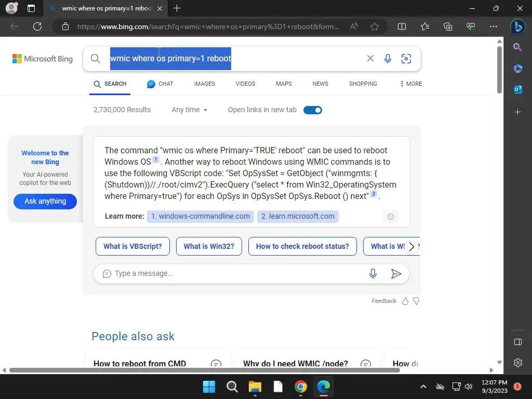Open windows-commandline.com source link
532x399 pixels.
(x=200, y=216)
